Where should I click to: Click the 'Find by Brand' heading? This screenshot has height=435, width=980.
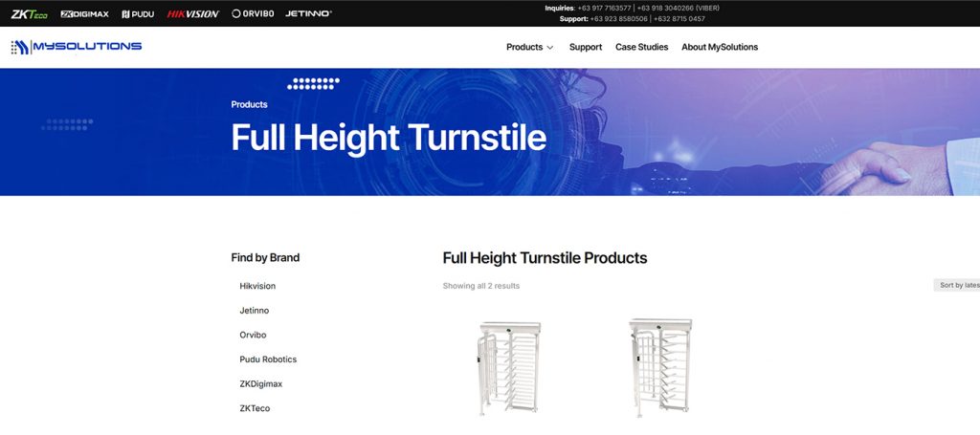tap(265, 257)
